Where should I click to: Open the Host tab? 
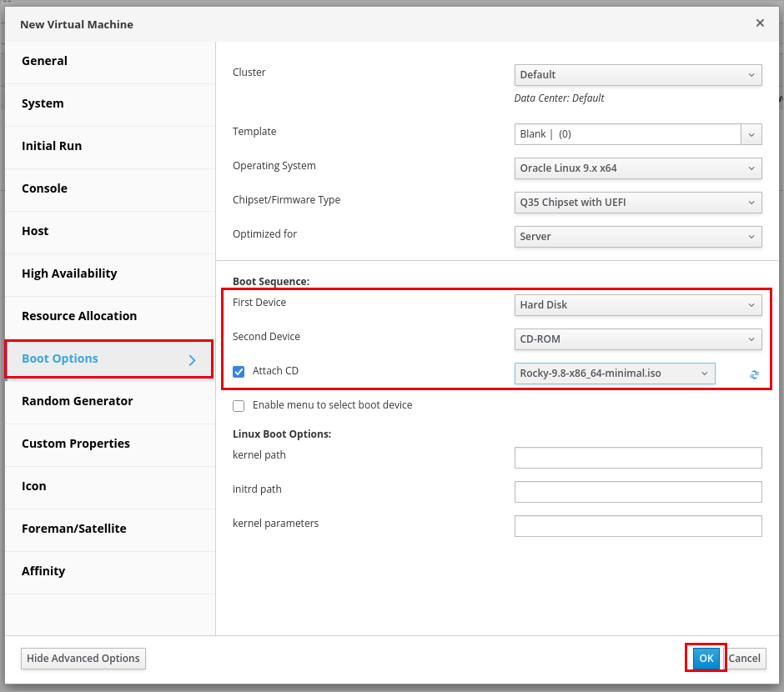point(110,233)
